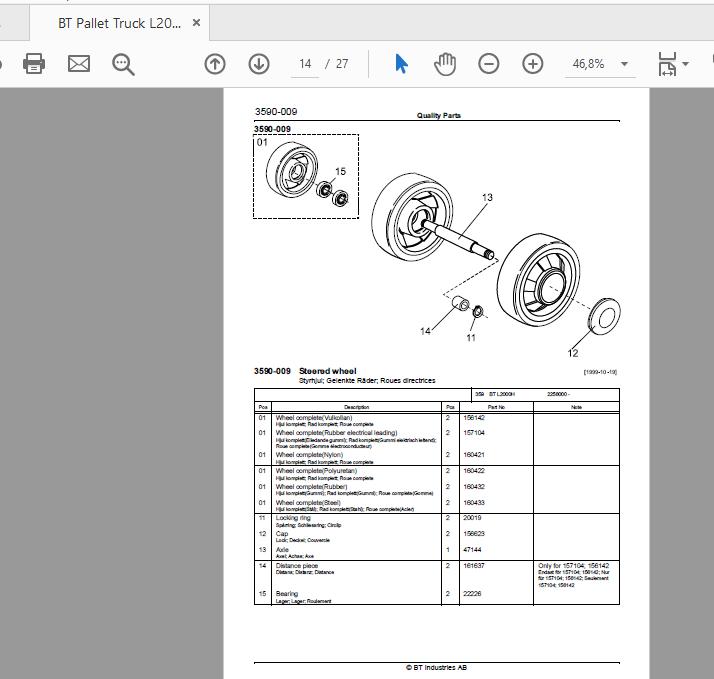Viewport: 714px width, 679px height.
Task: Select part number 161637
Action: point(474,565)
